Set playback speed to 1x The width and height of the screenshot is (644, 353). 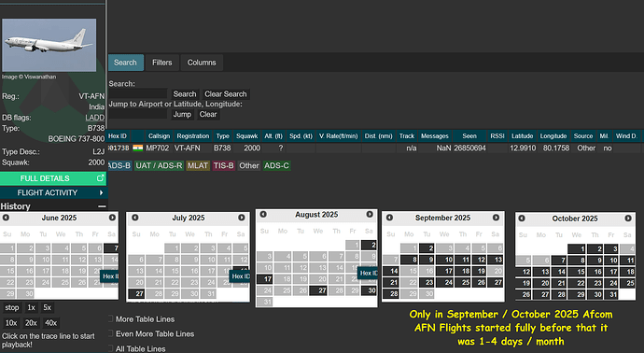pos(31,307)
